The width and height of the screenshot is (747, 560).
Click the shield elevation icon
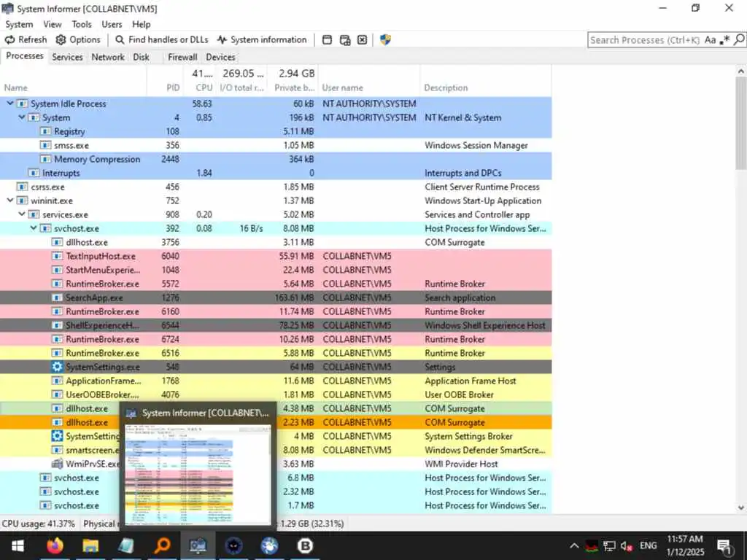(385, 40)
